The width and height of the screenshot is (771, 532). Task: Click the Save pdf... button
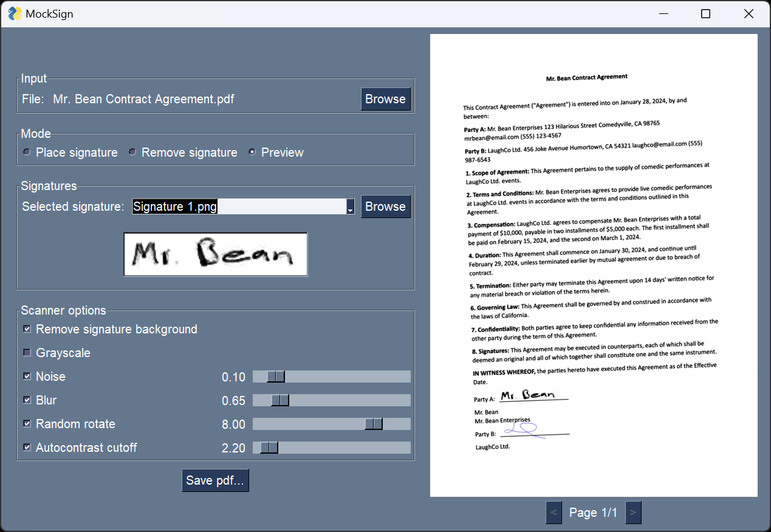[215, 480]
